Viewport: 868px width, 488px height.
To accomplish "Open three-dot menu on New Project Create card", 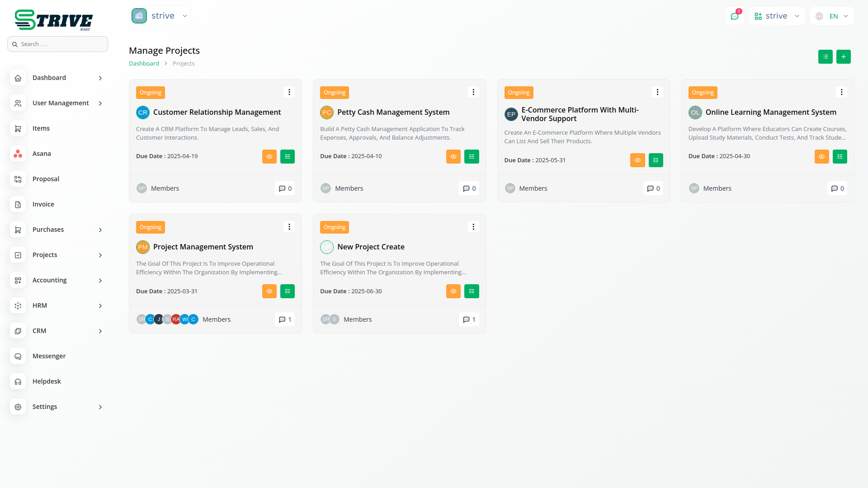I will [473, 227].
